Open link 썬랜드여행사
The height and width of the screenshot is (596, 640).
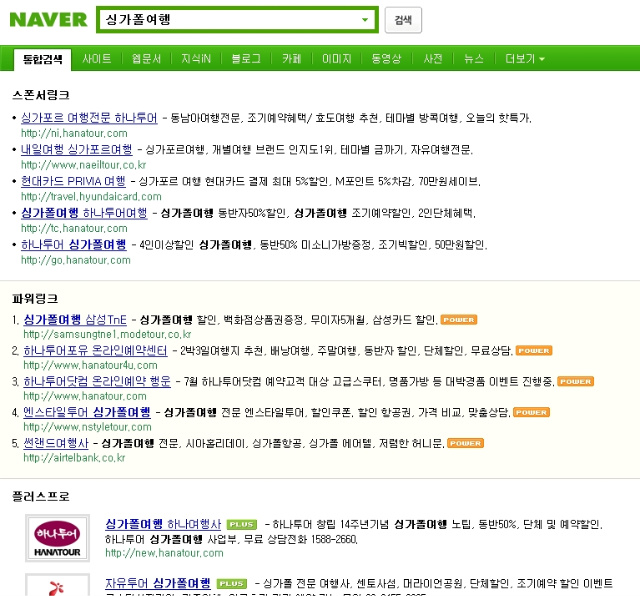point(56,443)
